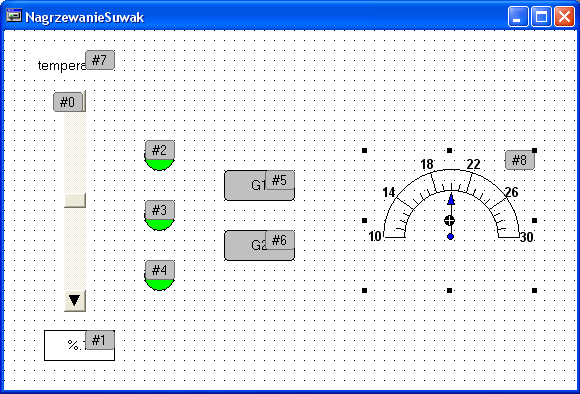Image resolution: width=580 pixels, height=394 pixels.
Task: Click the blue pivot dot of the gauge needle
Action: [450, 237]
